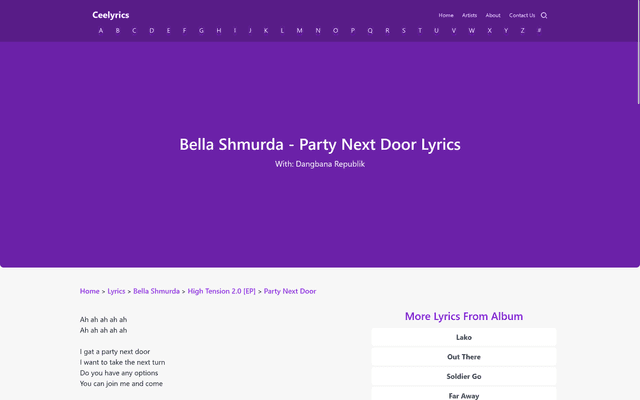Viewport: 640px width, 400px height.
Task: Open the Out There lyrics button
Action: click(x=464, y=357)
